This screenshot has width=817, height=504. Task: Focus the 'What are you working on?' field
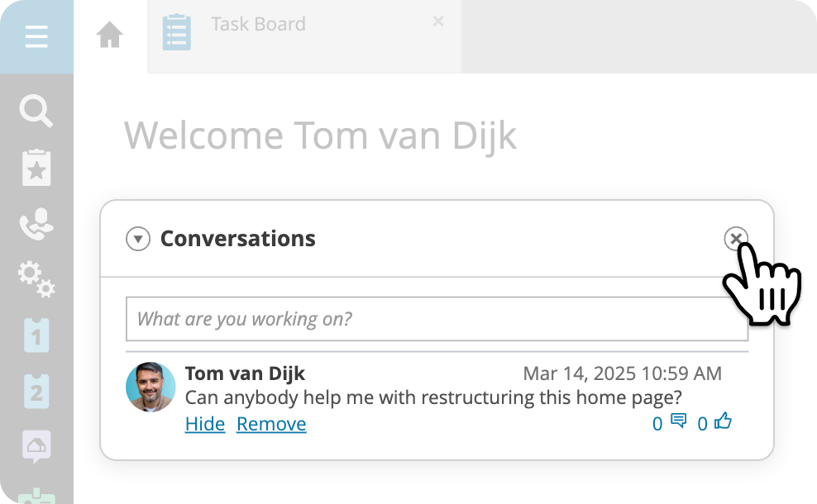437,319
